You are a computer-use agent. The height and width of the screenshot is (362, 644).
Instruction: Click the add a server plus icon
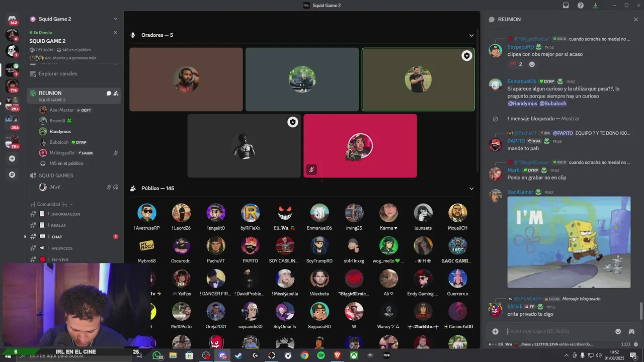coord(12,159)
